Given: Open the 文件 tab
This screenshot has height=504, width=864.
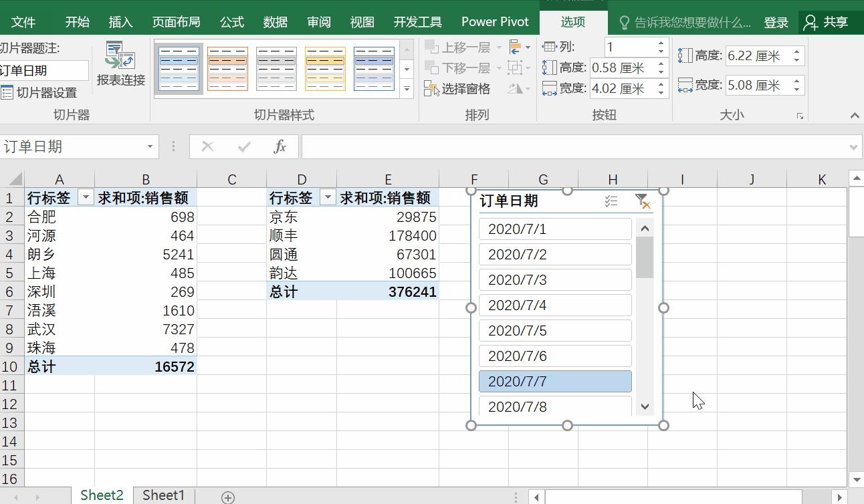Looking at the screenshot, I should pos(23,22).
